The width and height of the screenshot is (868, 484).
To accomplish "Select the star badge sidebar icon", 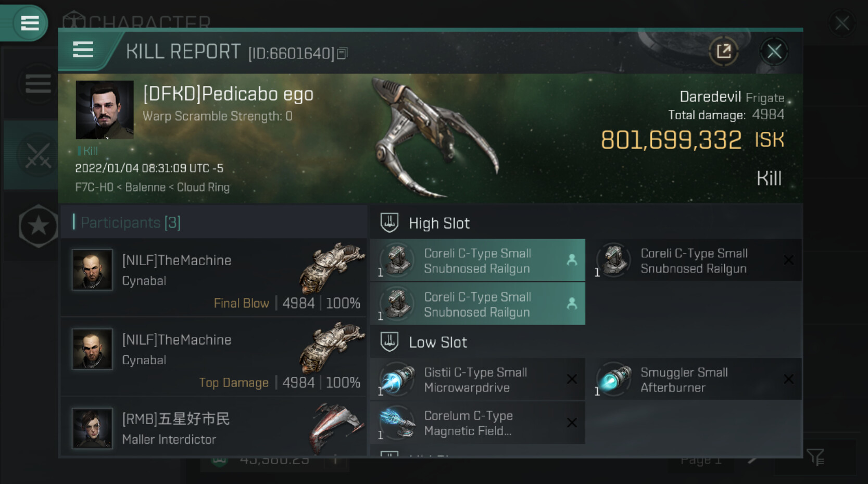I will click(38, 226).
